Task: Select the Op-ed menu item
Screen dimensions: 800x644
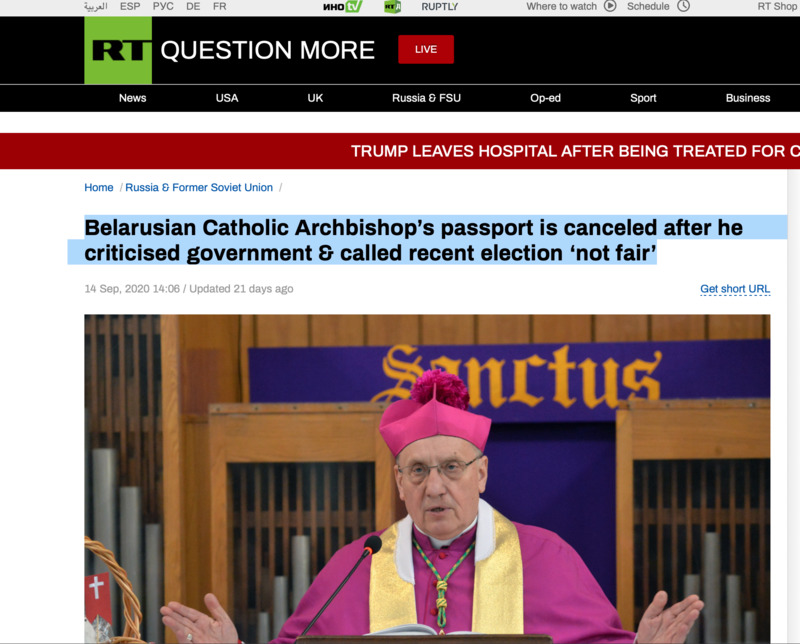Action: (x=545, y=98)
